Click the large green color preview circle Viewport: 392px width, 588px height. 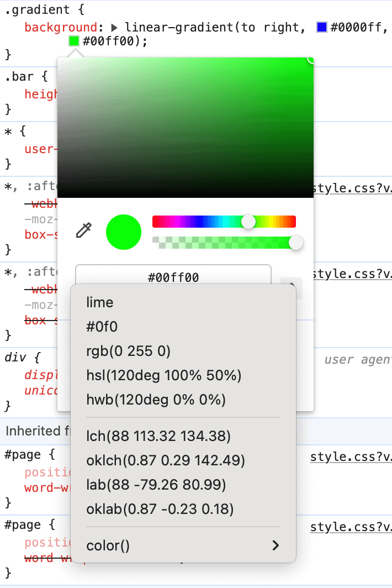pos(124,232)
